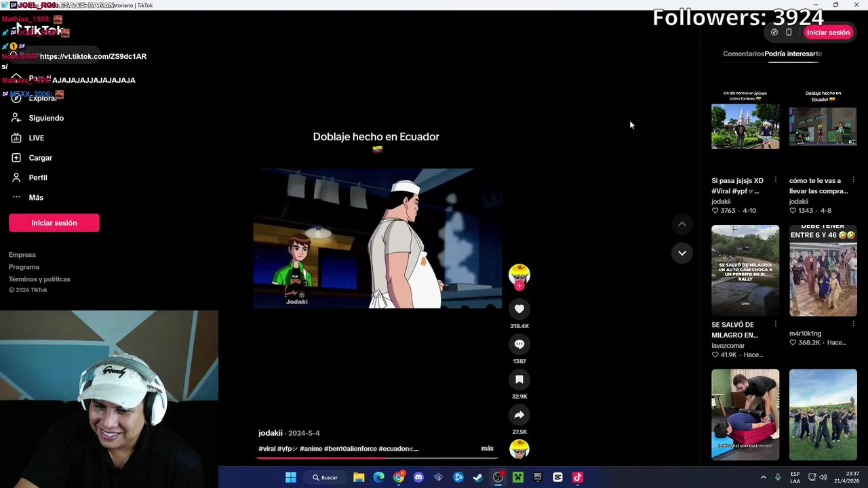The width and height of the screenshot is (868, 488).
Task: Open 'SE SALVÓ DE MILAGRO' video thumbnail
Action: (745, 270)
